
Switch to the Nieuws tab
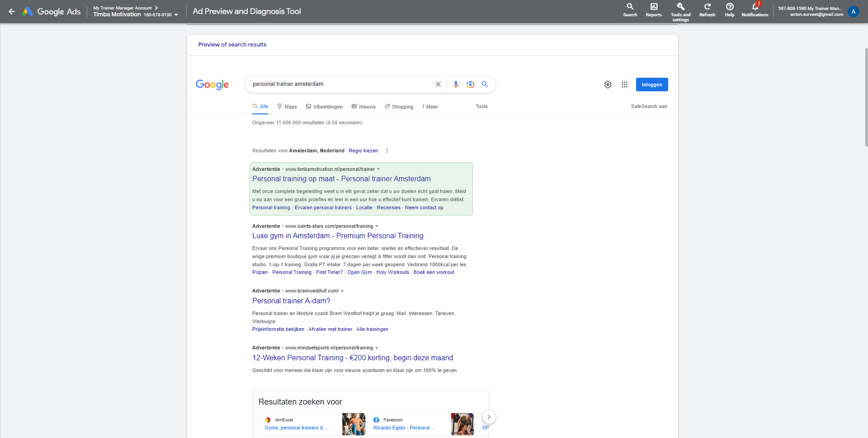pyautogui.click(x=363, y=107)
